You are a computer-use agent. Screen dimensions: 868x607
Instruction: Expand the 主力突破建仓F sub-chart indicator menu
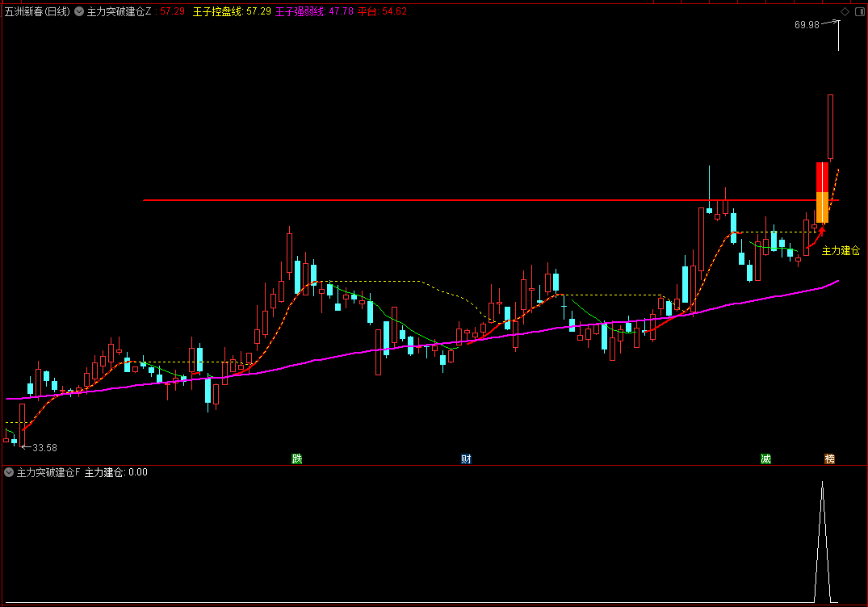tap(9, 472)
